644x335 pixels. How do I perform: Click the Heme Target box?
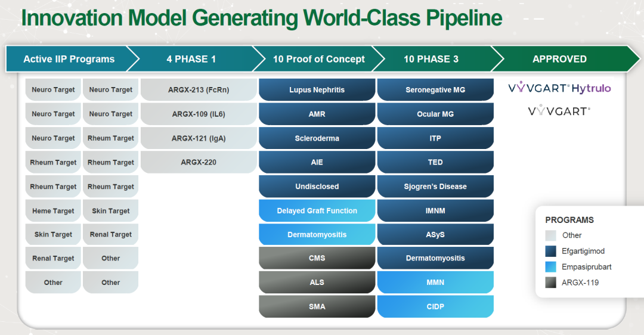(x=54, y=210)
